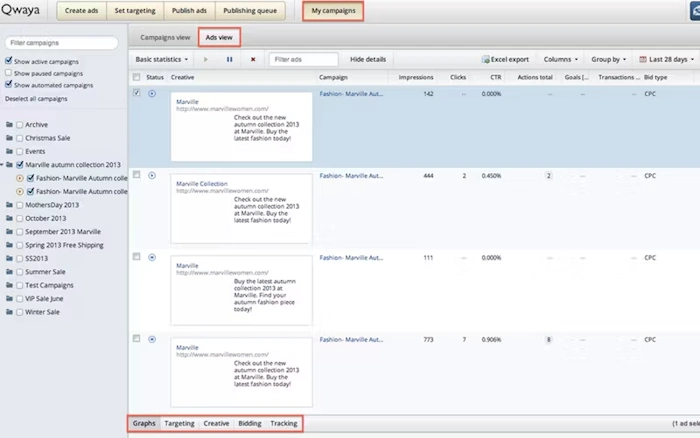The width and height of the screenshot is (700, 438).
Task: Click the Filter ads input field
Action: (303, 59)
